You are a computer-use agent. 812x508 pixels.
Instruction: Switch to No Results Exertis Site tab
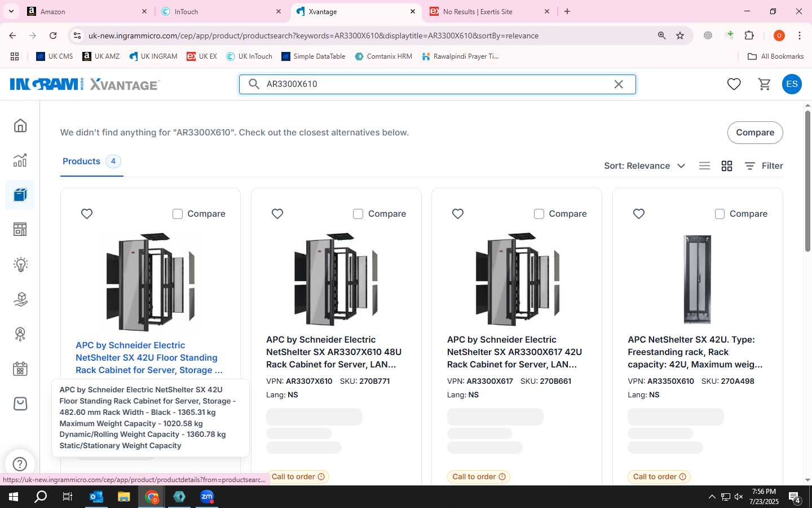pyautogui.click(x=488, y=11)
